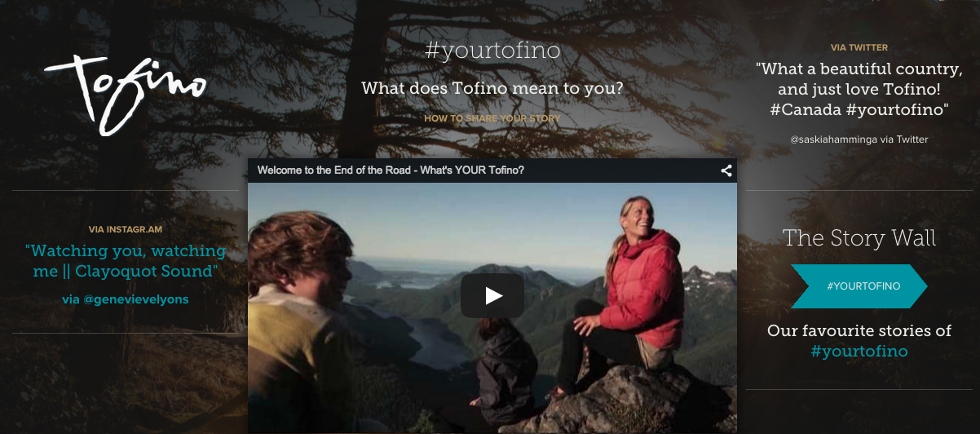Image resolution: width=980 pixels, height=434 pixels.
Task: Click the VIA INSTAGR.AM label
Action: [126, 230]
